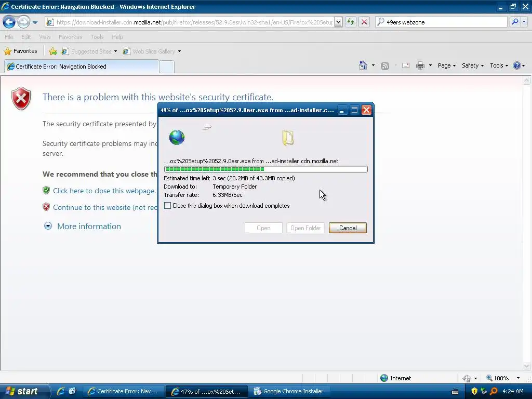Open the Help menu
The width and height of the screenshot is (532, 399).
tap(117, 37)
